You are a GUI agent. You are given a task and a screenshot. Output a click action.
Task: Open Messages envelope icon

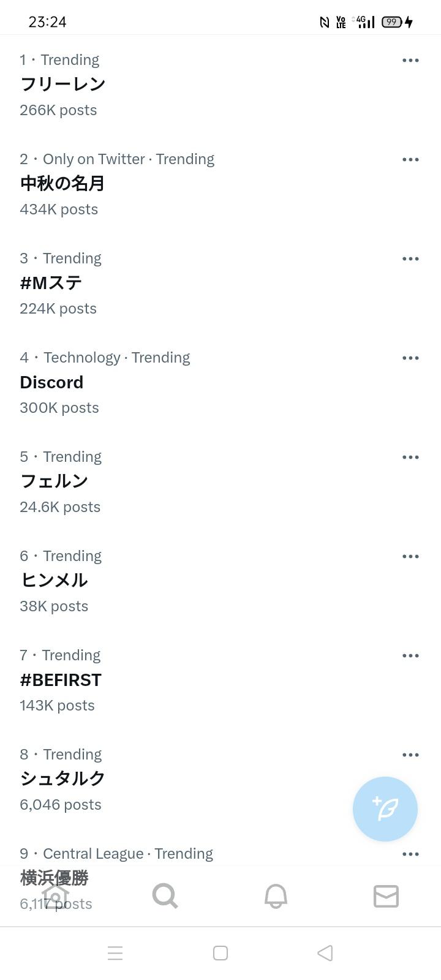(x=386, y=896)
